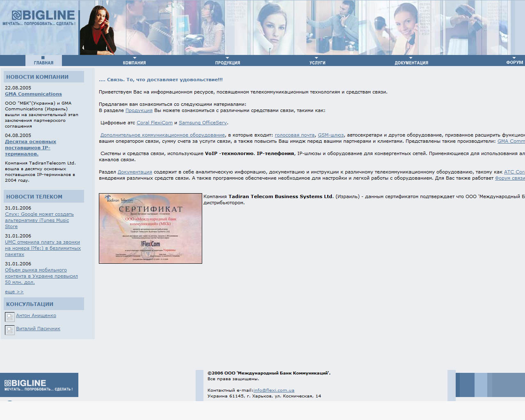Expand dropdown arrow above ДОКУМЕНТАЦИЯ
525x420 pixels.
pos(411,58)
